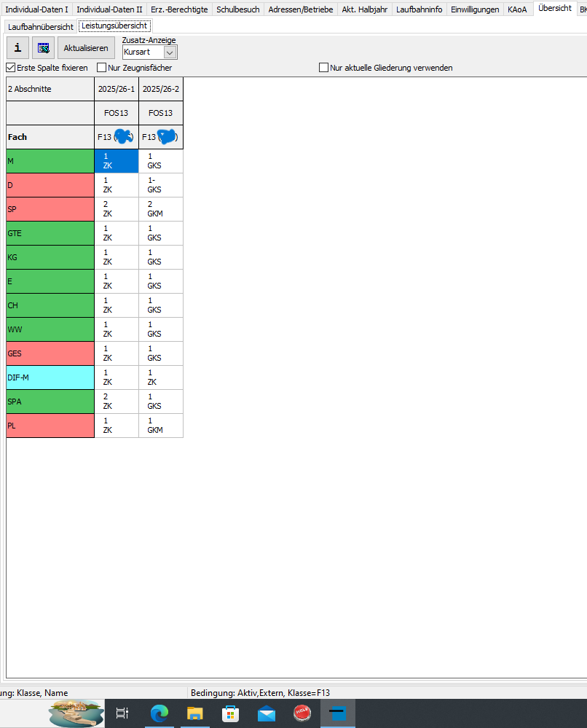Open the Mail app from taskbar
Image resolution: width=587 pixels, height=728 pixels.
point(267,713)
